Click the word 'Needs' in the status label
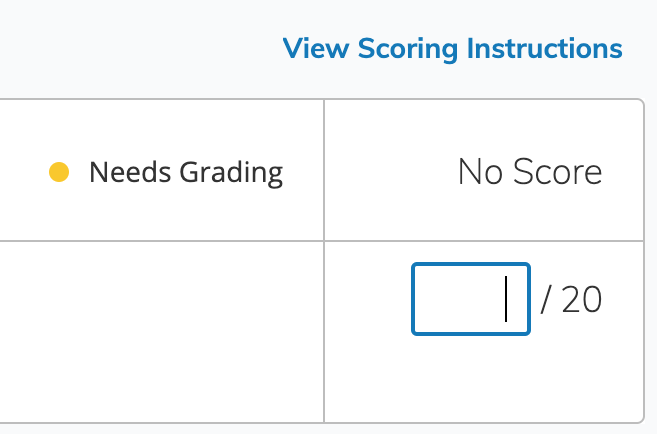Viewport: 657px width, 434px height. (131, 173)
